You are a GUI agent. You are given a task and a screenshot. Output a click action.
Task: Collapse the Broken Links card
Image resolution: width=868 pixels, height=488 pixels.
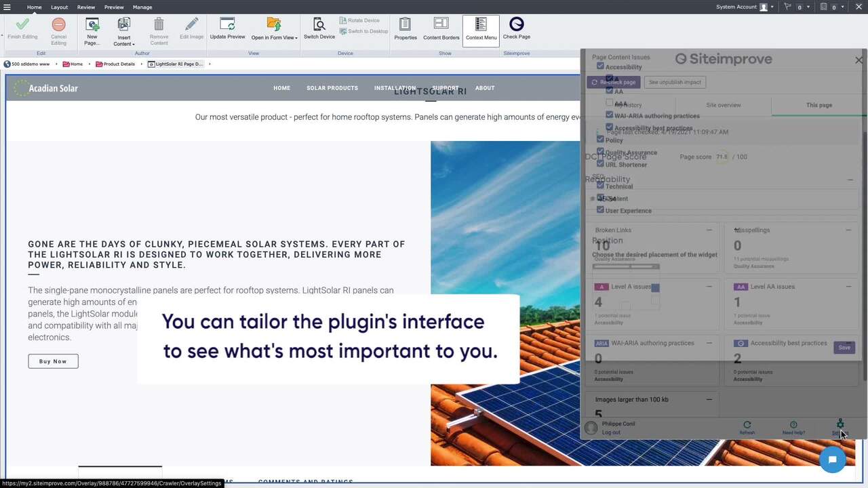pyautogui.click(x=709, y=230)
